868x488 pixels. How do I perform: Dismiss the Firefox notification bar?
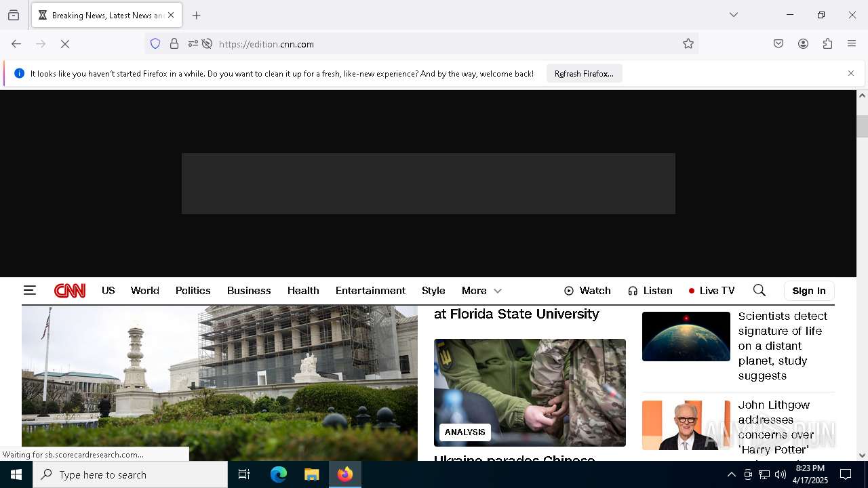pos(851,73)
